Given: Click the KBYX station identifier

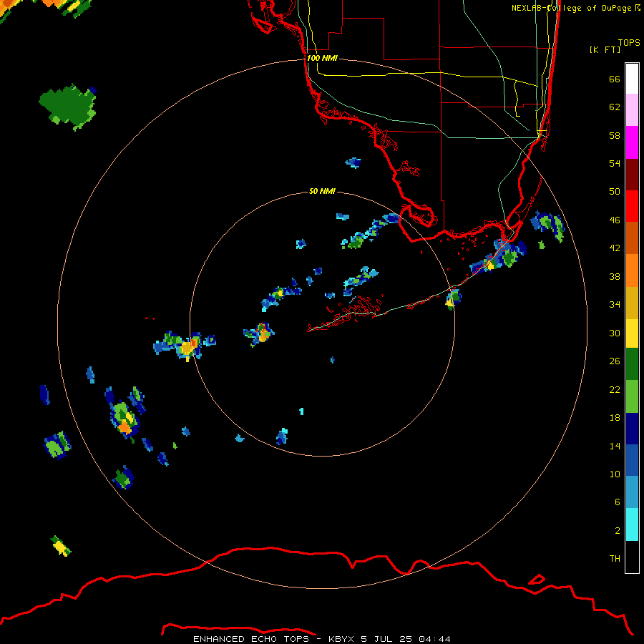Looking at the screenshot, I should pyautogui.click(x=341, y=639).
